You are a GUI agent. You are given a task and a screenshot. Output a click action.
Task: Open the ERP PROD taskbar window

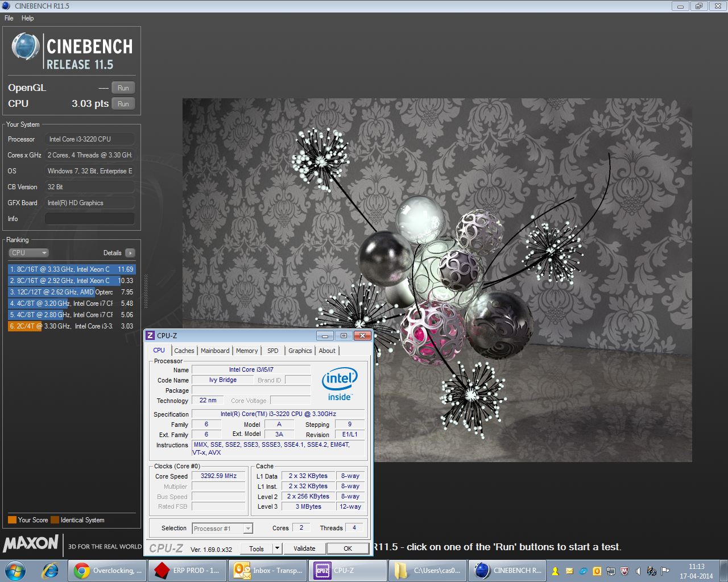click(x=187, y=571)
